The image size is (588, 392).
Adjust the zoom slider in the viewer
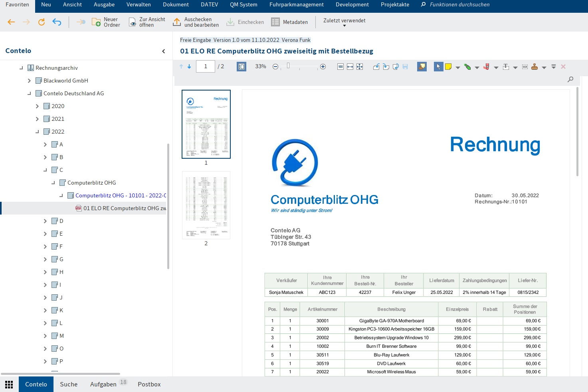pyautogui.click(x=289, y=67)
